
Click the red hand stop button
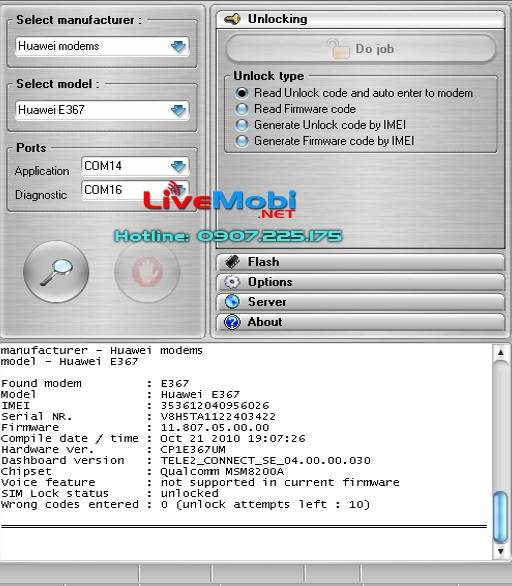pyautogui.click(x=147, y=272)
